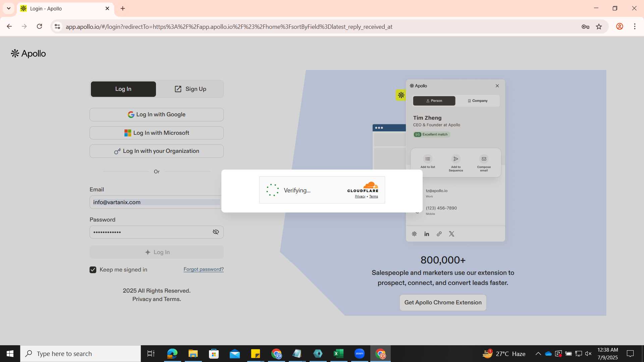Click the taskbar search box

point(80,354)
